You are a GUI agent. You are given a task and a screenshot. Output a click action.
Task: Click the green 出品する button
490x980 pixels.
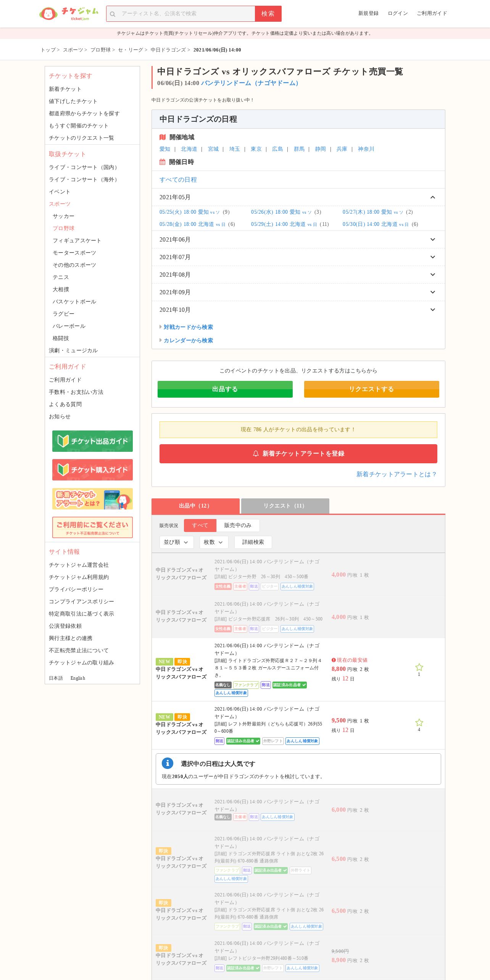pyautogui.click(x=225, y=389)
